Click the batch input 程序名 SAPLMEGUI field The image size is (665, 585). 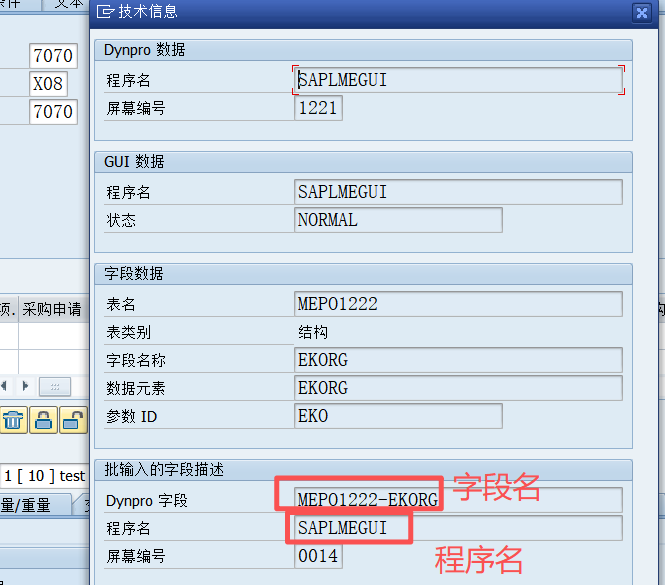pyautogui.click(x=458, y=528)
